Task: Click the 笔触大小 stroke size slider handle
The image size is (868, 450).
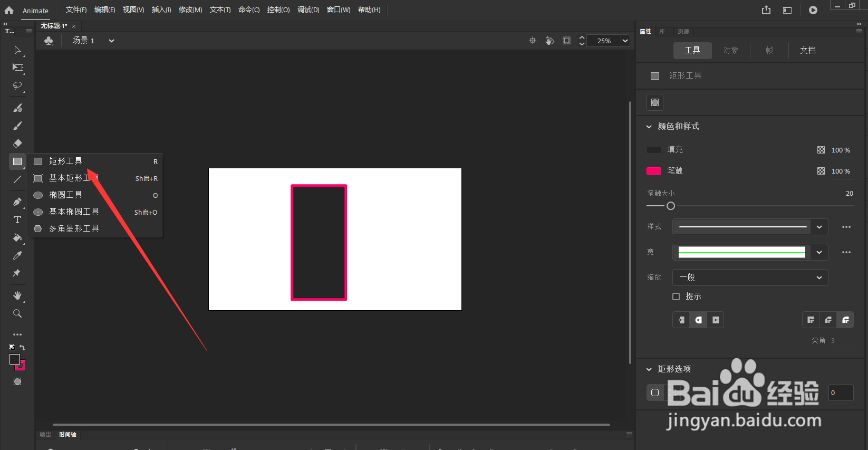Action: coord(671,206)
